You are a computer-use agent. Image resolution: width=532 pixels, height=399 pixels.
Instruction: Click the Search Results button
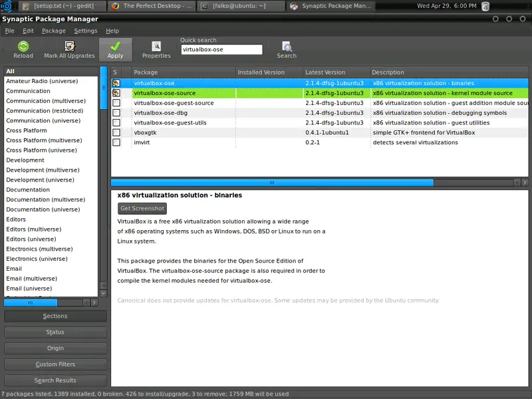coord(55,380)
